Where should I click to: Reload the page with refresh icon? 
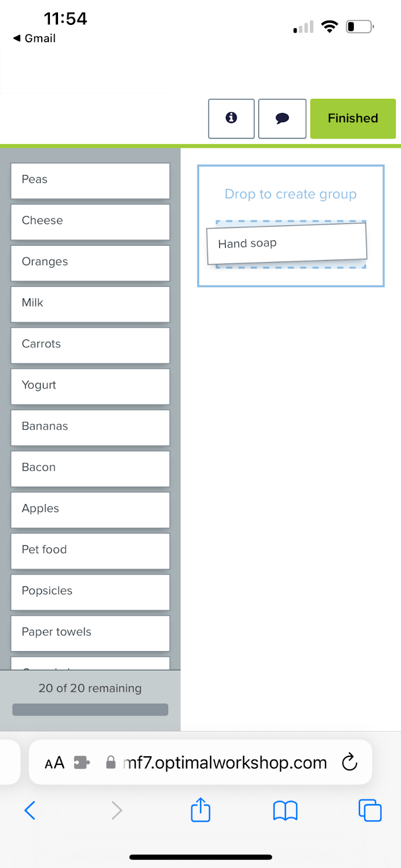tap(349, 762)
